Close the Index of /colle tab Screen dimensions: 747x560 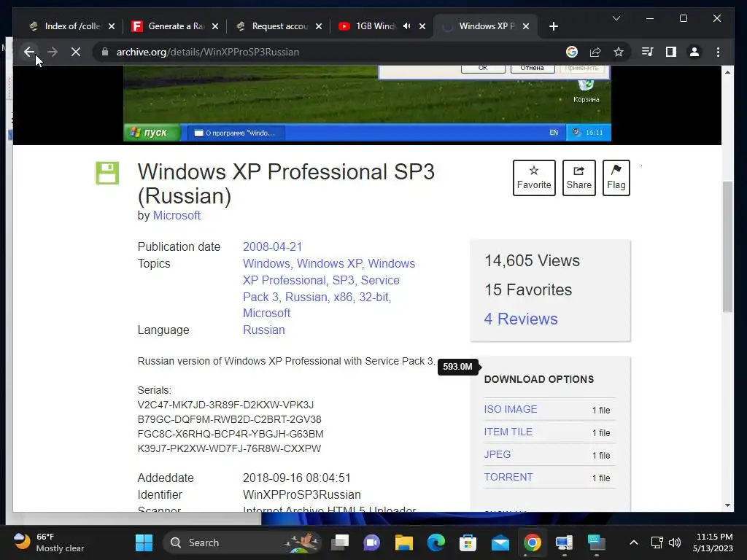(112, 26)
